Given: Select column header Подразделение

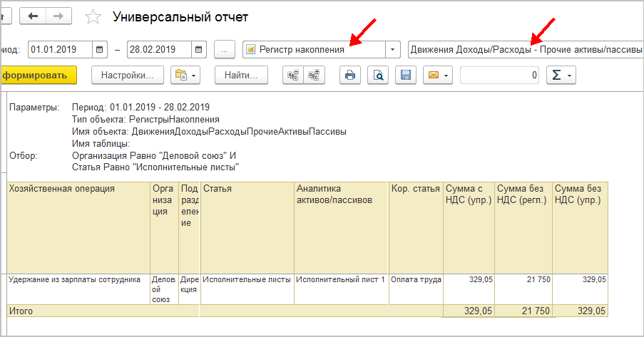Looking at the screenshot, I should (x=189, y=228).
